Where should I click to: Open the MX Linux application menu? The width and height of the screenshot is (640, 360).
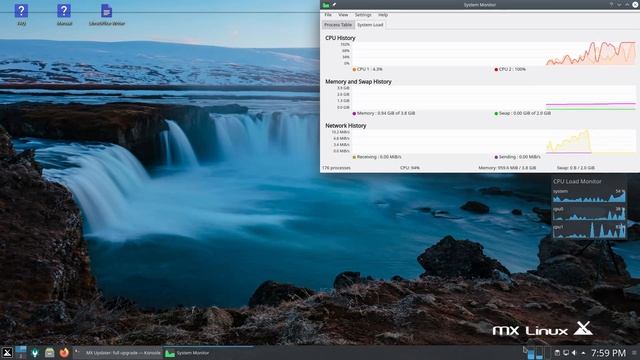pyautogui.click(x=7, y=353)
